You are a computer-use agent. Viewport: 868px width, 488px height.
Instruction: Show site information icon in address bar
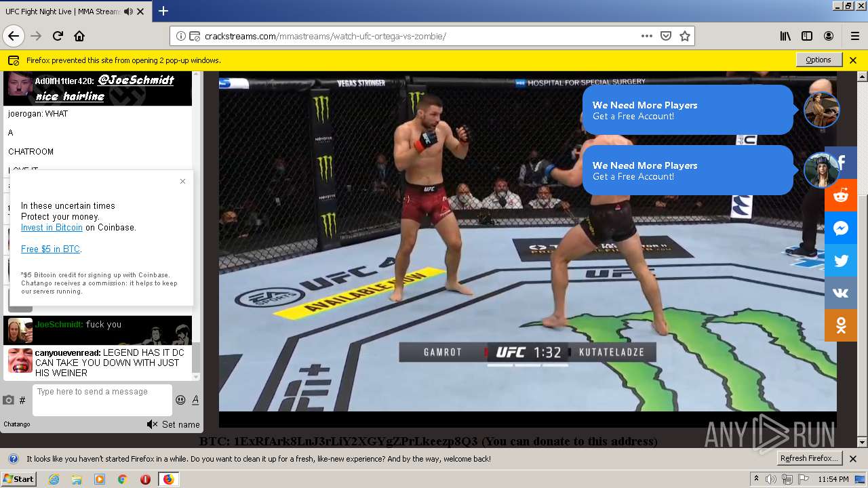[x=181, y=37]
